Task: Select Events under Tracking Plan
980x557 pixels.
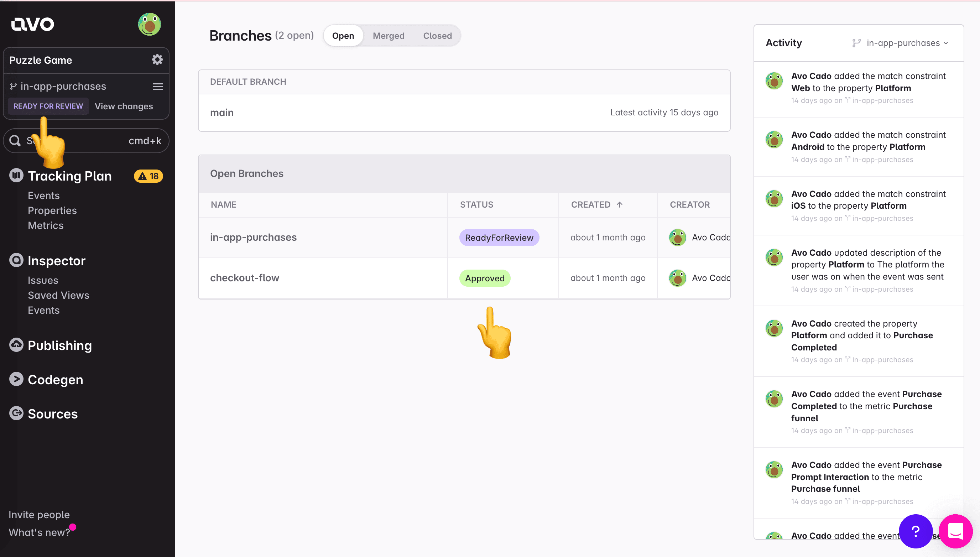Action: [42, 195]
